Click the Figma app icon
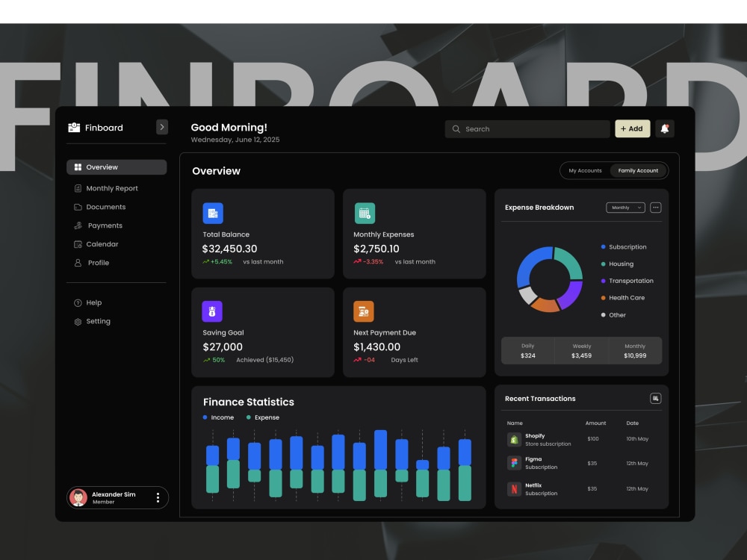 coord(514,463)
